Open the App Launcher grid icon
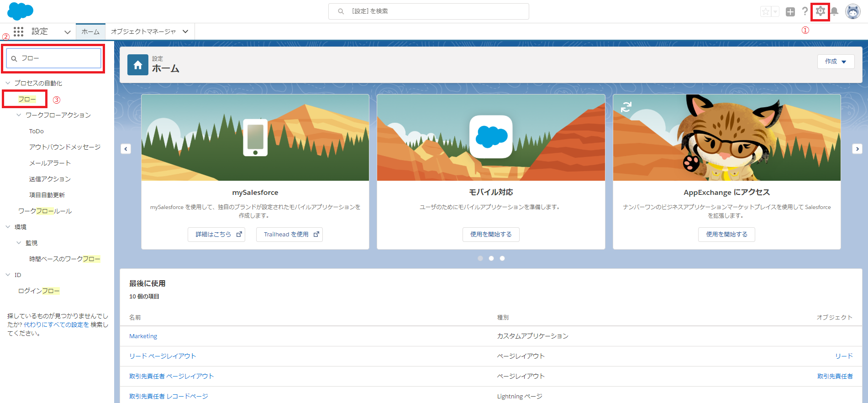 pos(18,31)
